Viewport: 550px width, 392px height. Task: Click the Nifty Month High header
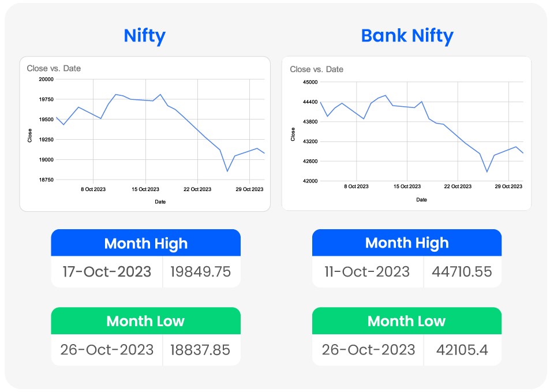click(x=145, y=243)
